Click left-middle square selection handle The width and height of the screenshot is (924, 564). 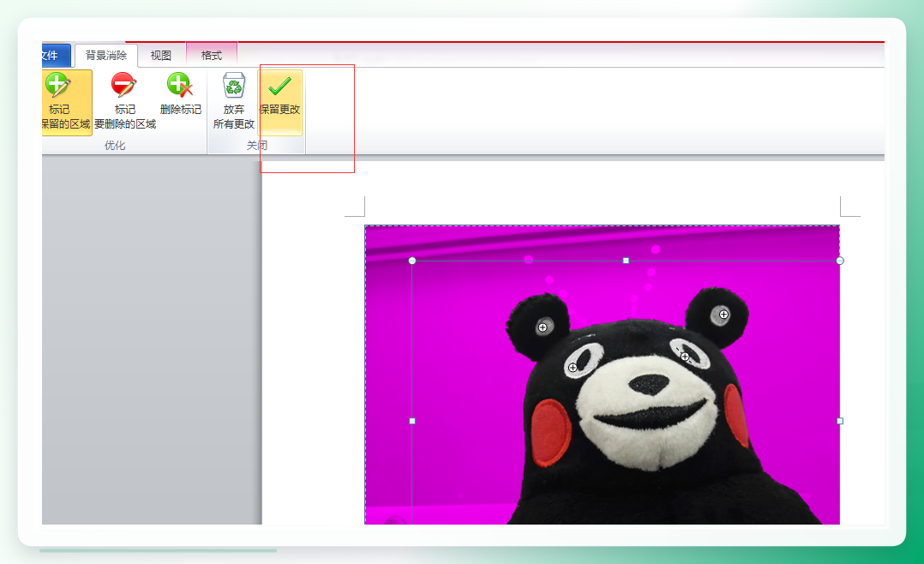[412, 421]
